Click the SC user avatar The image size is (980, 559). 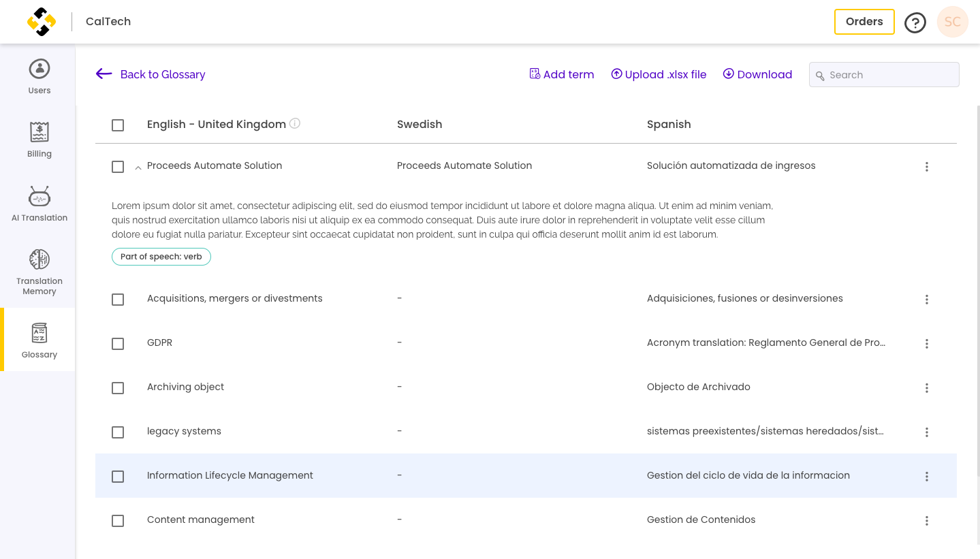[x=952, y=22]
